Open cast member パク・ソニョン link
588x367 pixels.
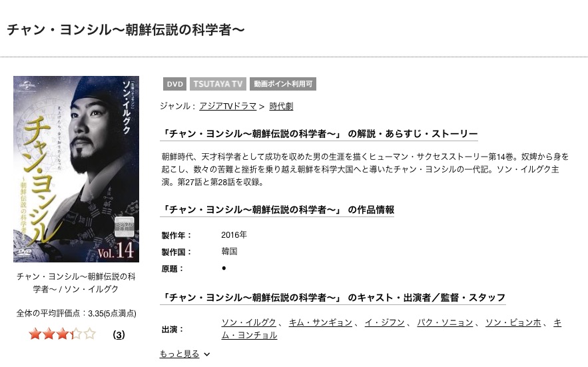tap(445, 323)
